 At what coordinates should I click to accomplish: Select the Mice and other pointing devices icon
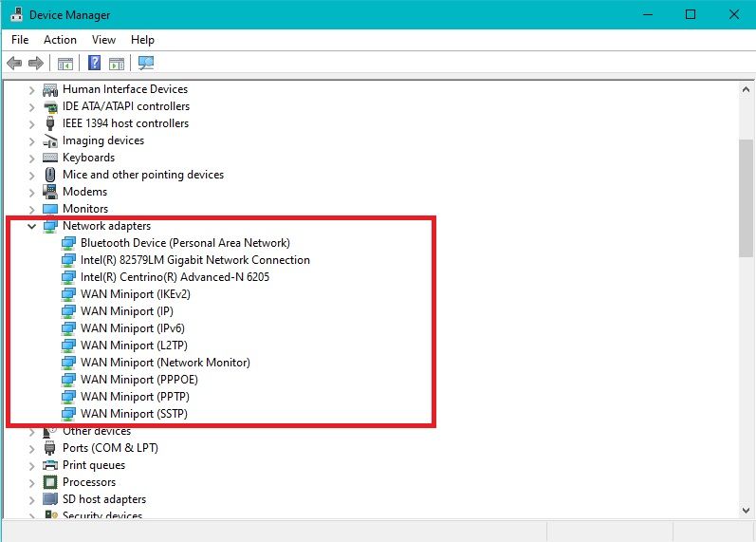50,175
